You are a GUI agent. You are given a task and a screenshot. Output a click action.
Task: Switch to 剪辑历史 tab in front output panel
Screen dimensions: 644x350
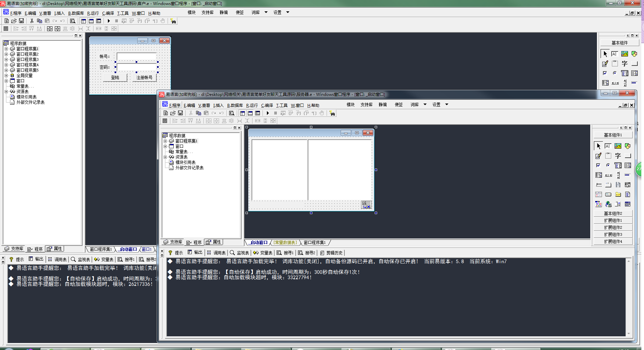coord(331,253)
